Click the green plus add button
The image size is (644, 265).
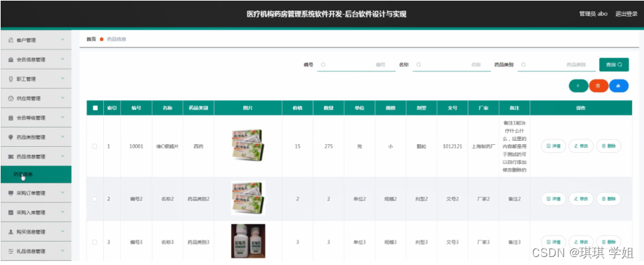[x=578, y=85]
